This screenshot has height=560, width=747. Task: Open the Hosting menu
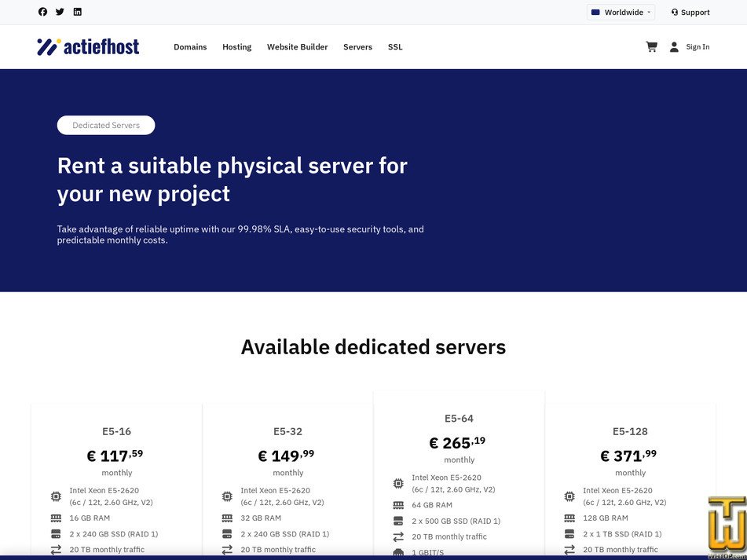coord(236,46)
